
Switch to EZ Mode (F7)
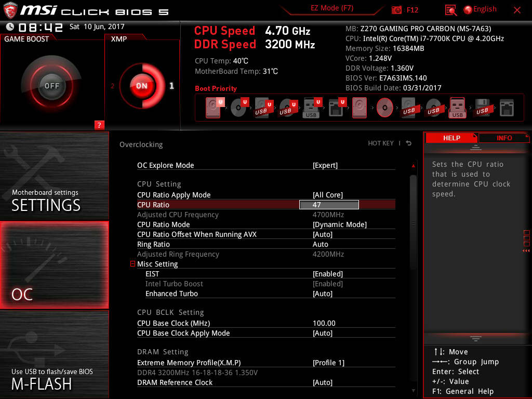[332, 8]
